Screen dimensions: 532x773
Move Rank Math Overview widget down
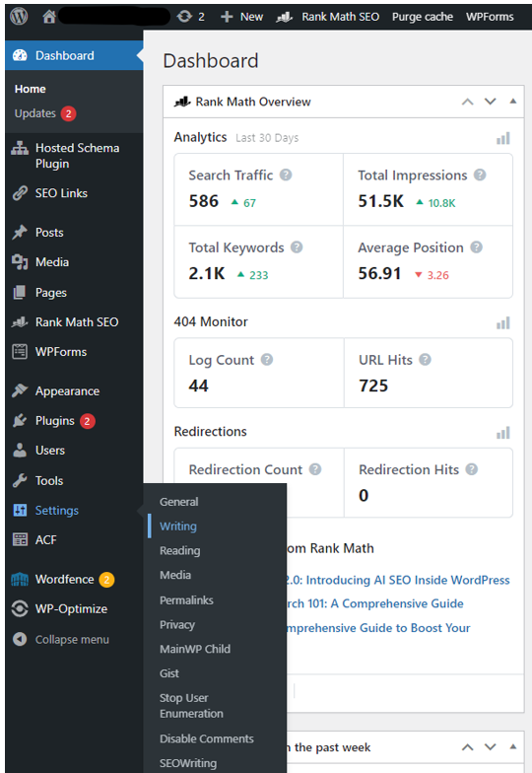tap(491, 102)
